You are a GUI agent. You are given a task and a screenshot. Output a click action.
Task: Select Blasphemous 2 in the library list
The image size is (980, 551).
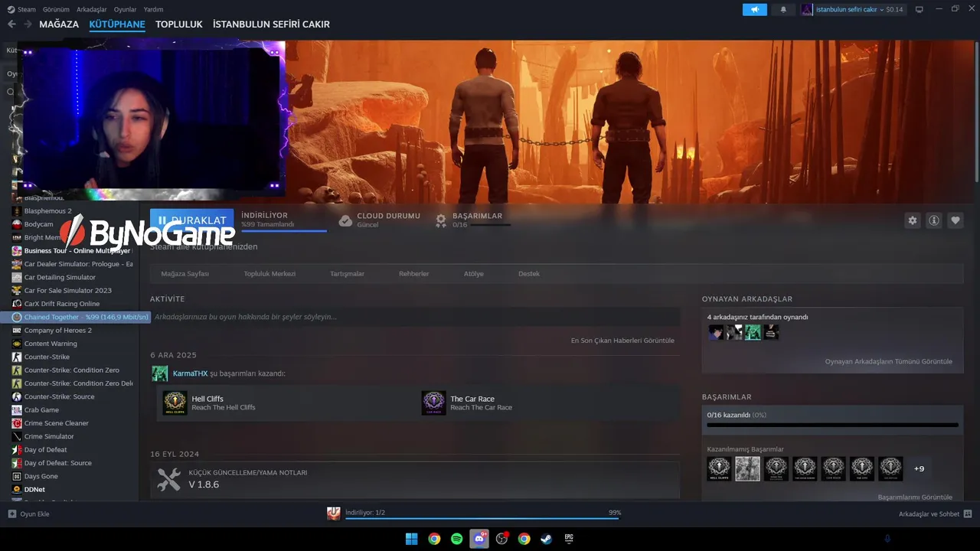47,211
